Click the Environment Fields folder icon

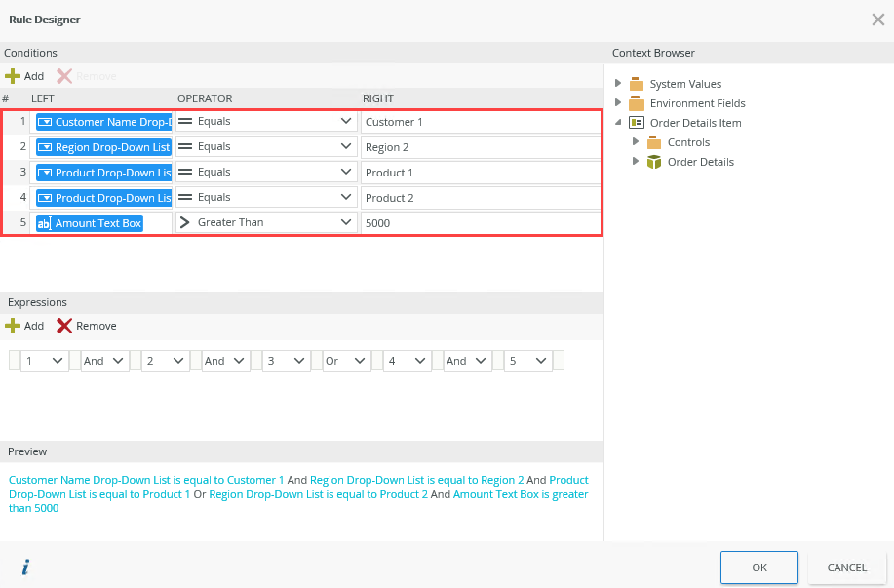pyautogui.click(x=637, y=103)
